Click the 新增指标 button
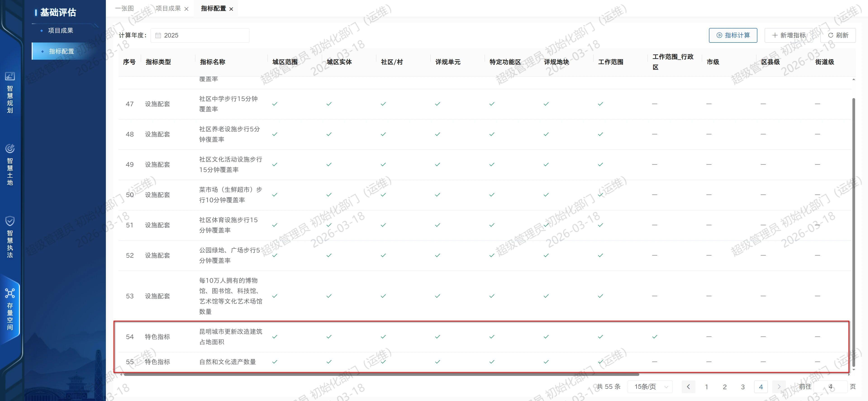868x401 pixels. coord(789,35)
